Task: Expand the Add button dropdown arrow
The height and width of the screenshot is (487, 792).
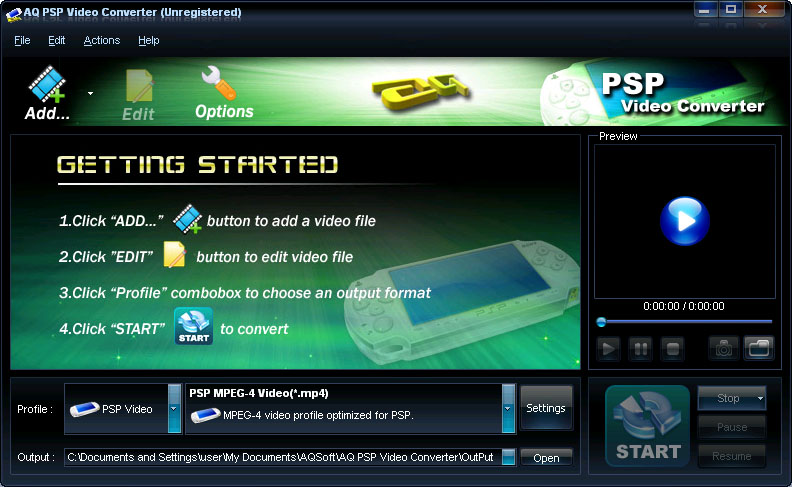Action: pyautogui.click(x=90, y=93)
